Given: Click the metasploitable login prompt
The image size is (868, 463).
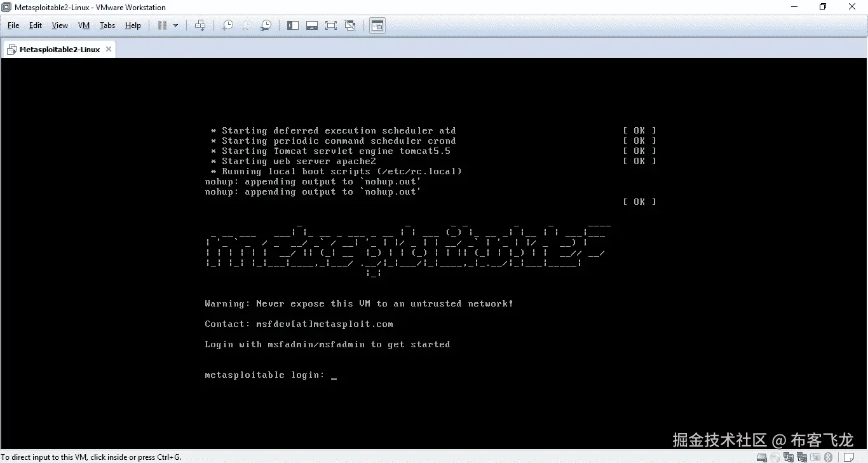Looking at the screenshot, I should coord(271,375).
